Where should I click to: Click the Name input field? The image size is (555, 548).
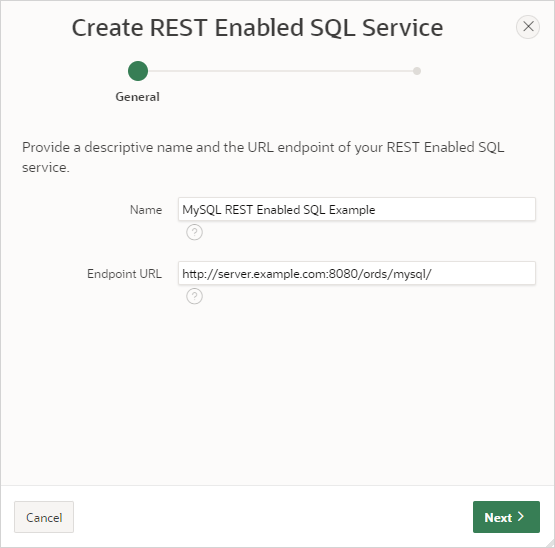coord(357,210)
